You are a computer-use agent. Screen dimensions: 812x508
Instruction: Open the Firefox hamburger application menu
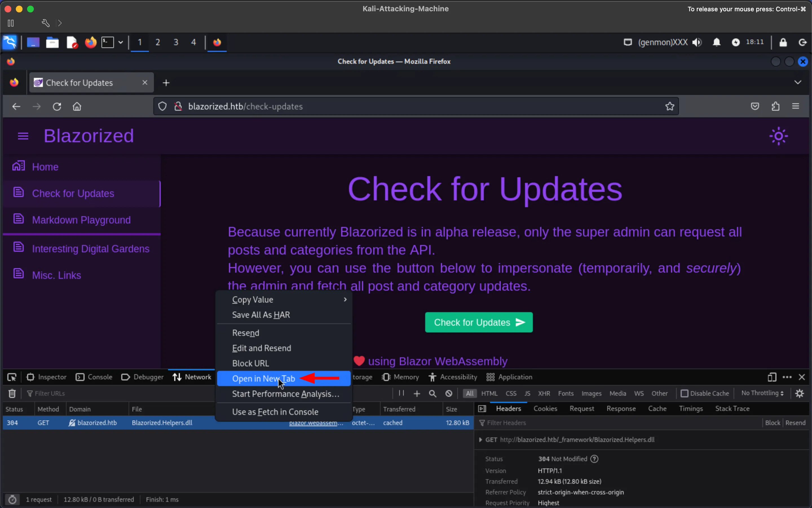click(796, 106)
